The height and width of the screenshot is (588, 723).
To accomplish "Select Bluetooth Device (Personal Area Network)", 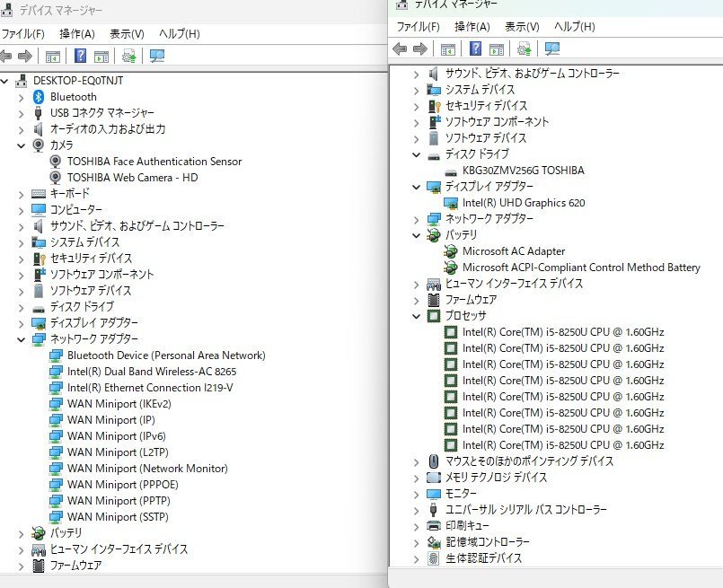I will coord(166,355).
